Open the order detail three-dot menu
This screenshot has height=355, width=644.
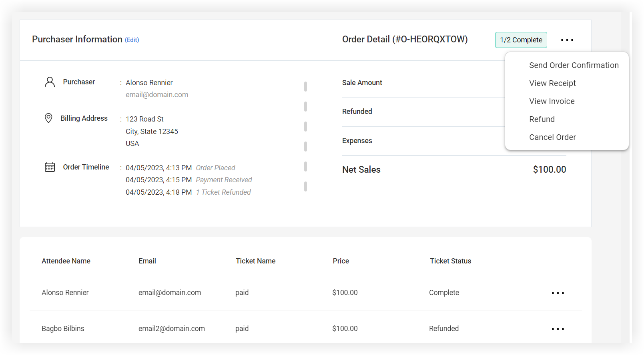(567, 40)
